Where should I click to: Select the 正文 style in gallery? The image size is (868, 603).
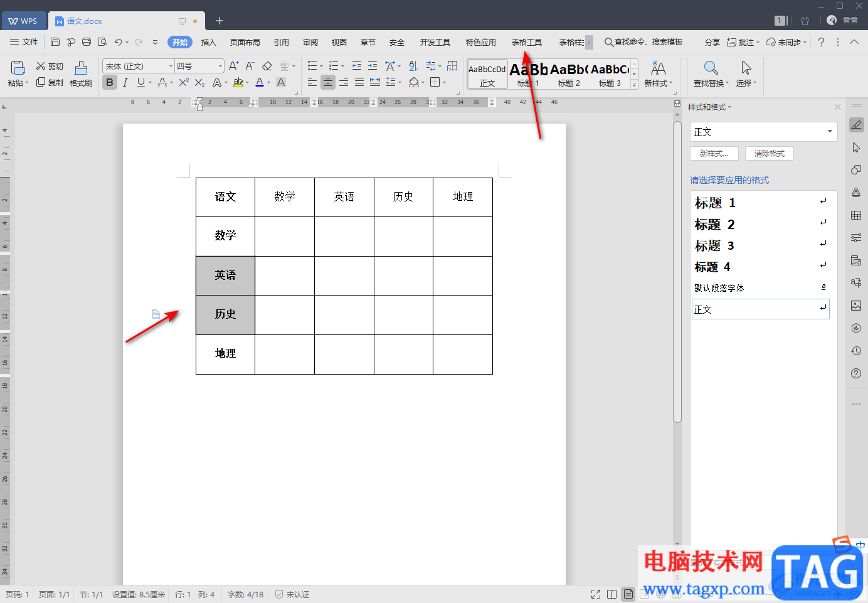487,74
